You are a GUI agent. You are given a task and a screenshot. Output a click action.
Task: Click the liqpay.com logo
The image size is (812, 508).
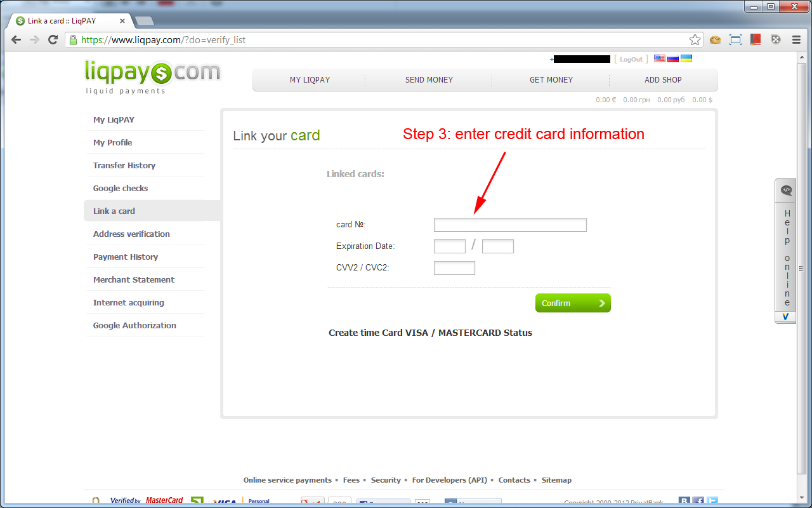[152, 76]
